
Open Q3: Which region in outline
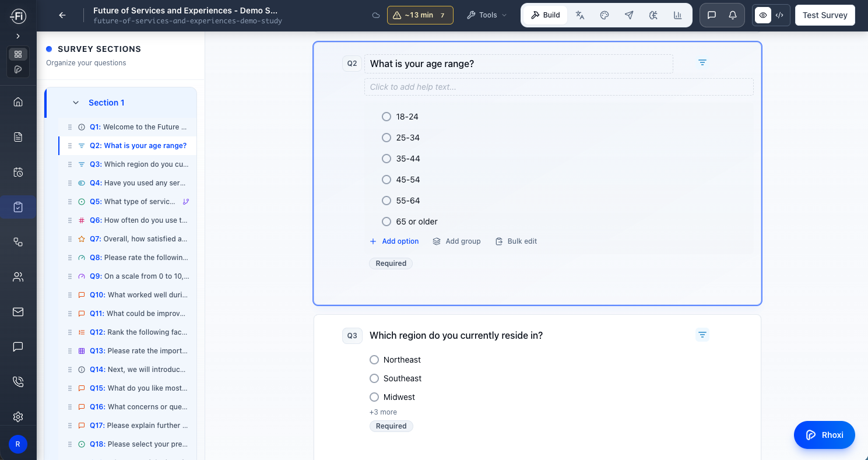point(127,164)
